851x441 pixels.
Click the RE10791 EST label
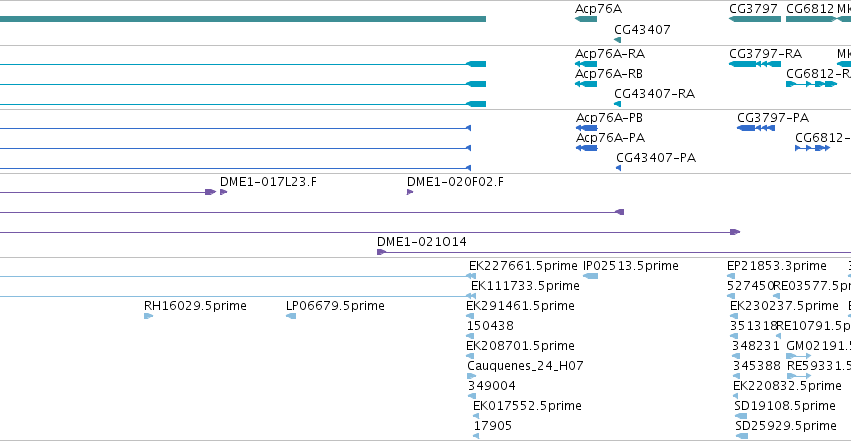(814, 326)
